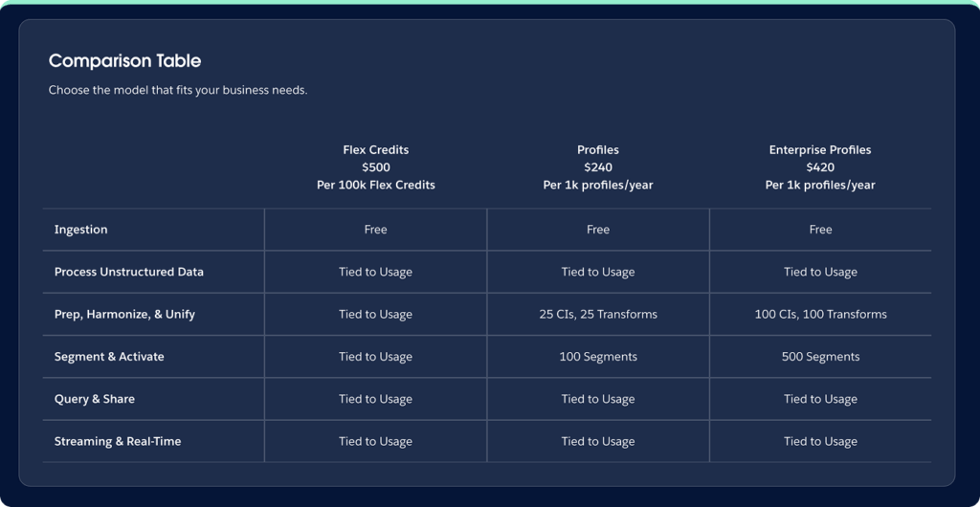Screen dimensions: 980x507
Task: Click the '100 Segments' cell
Action: [x=598, y=357]
